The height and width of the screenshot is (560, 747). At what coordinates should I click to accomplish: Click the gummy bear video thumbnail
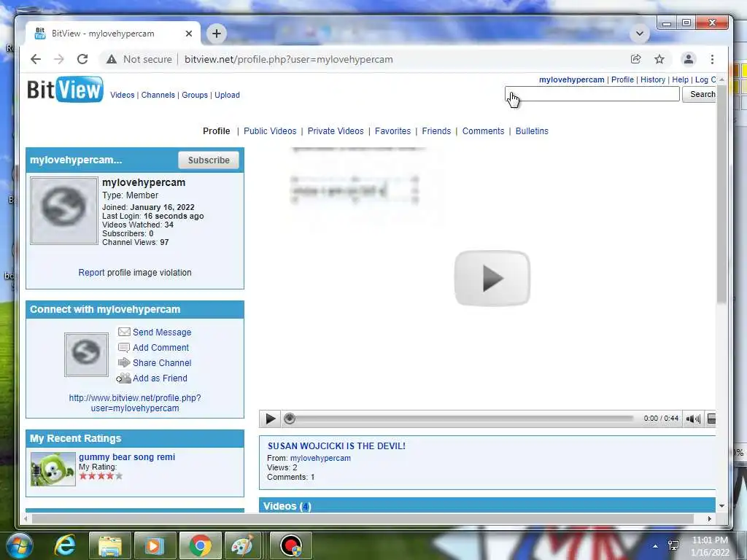[x=53, y=469]
